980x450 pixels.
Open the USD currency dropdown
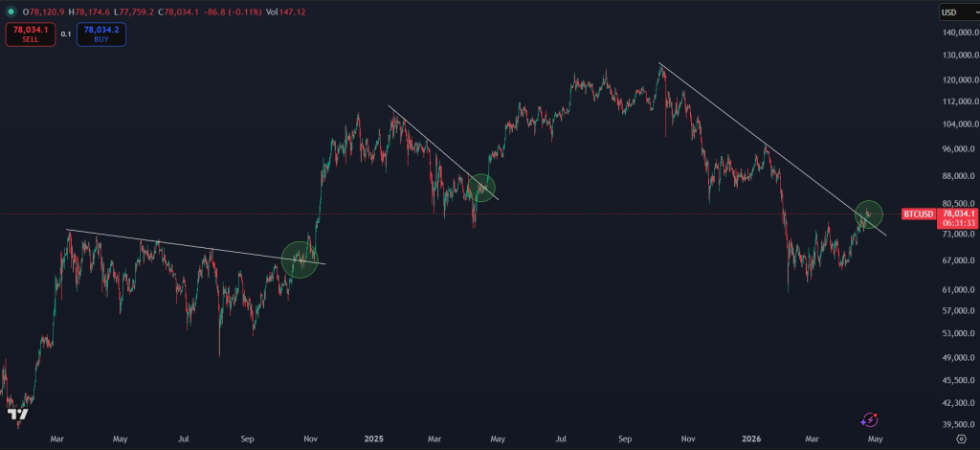(x=958, y=12)
